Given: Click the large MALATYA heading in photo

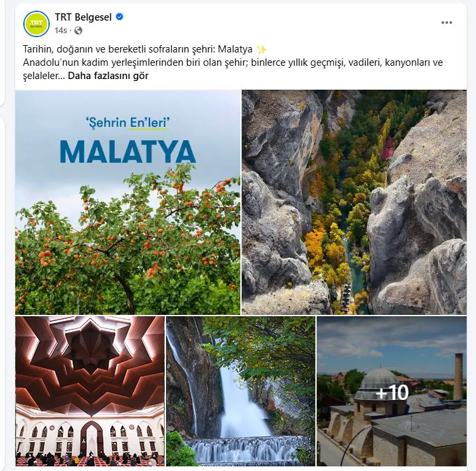Looking at the screenshot, I should coord(128,152).
